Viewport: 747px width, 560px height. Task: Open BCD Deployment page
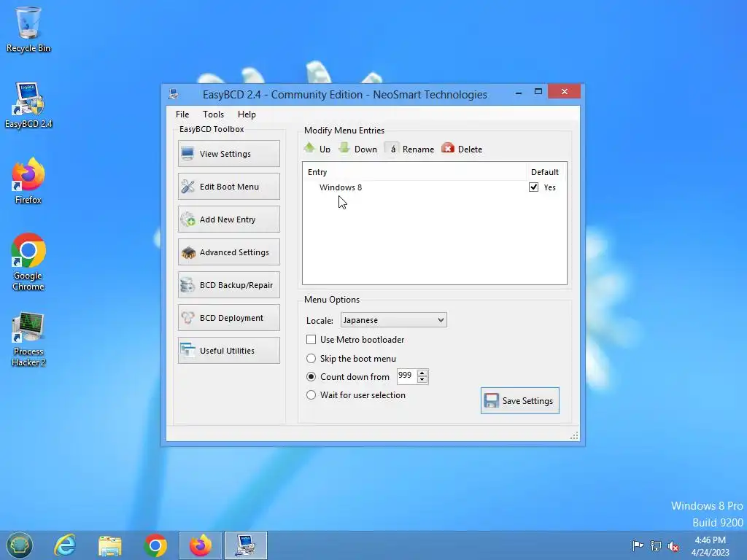click(228, 318)
